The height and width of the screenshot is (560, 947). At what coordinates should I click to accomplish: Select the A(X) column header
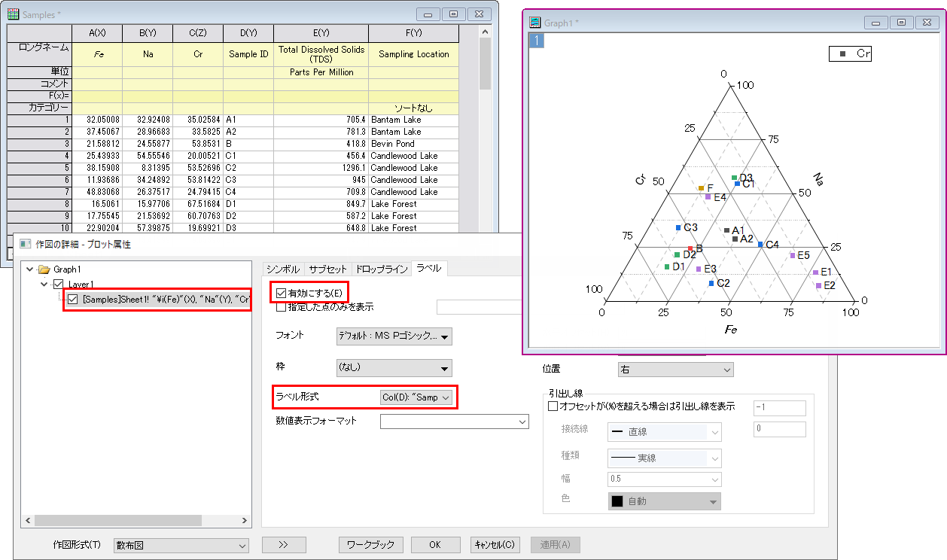tap(96, 33)
